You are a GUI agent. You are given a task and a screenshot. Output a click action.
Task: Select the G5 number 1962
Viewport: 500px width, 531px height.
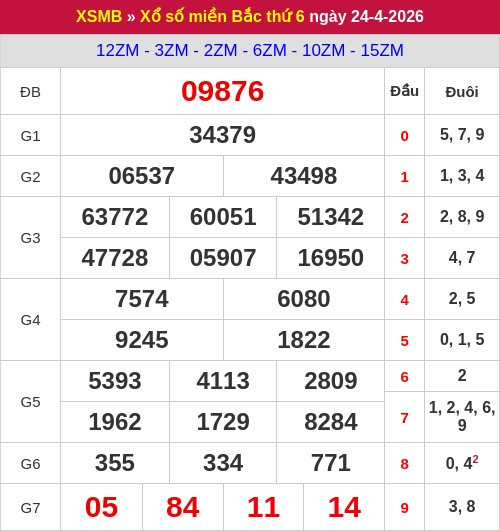click(115, 422)
